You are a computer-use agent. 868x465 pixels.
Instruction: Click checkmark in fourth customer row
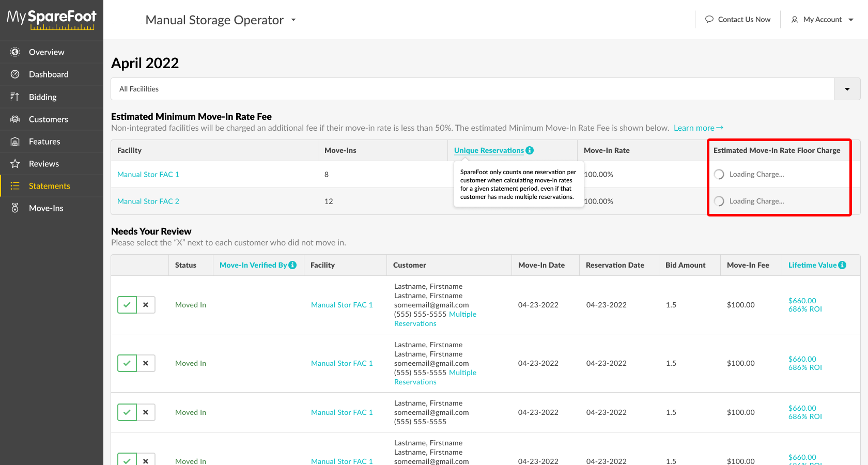[127, 459]
